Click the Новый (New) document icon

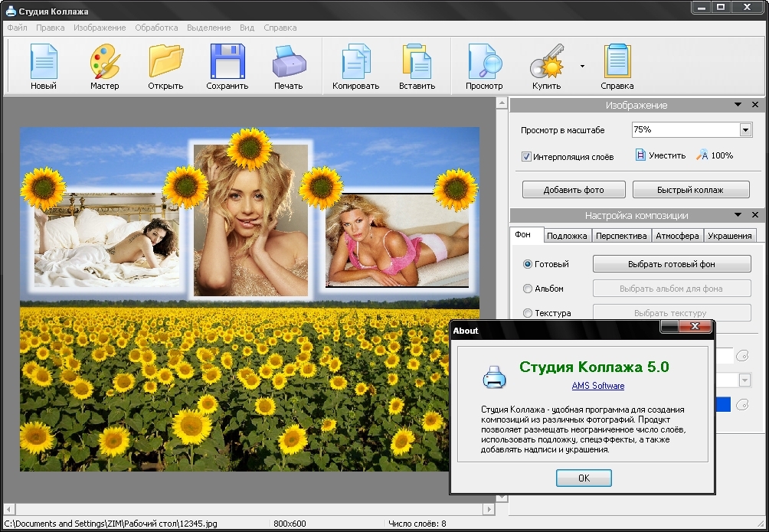44,62
